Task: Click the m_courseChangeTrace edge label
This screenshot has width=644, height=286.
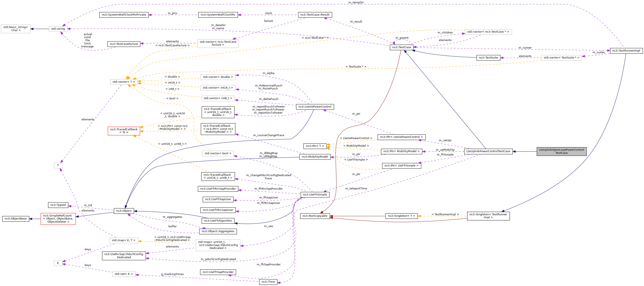Action: pos(269,135)
